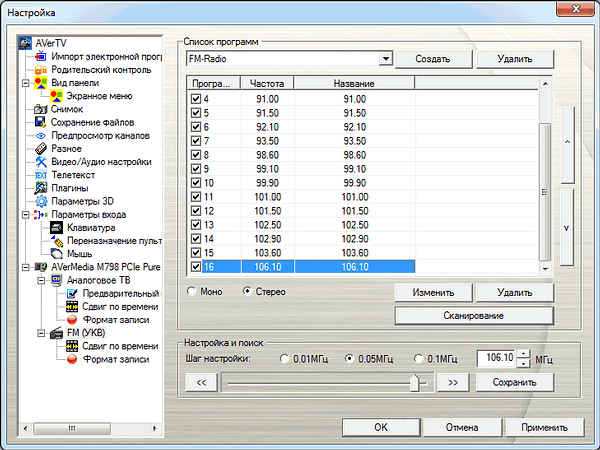Click Формат записи red icon under FM (УКВ)
This screenshot has width=600, height=450.
click(72, 359)
